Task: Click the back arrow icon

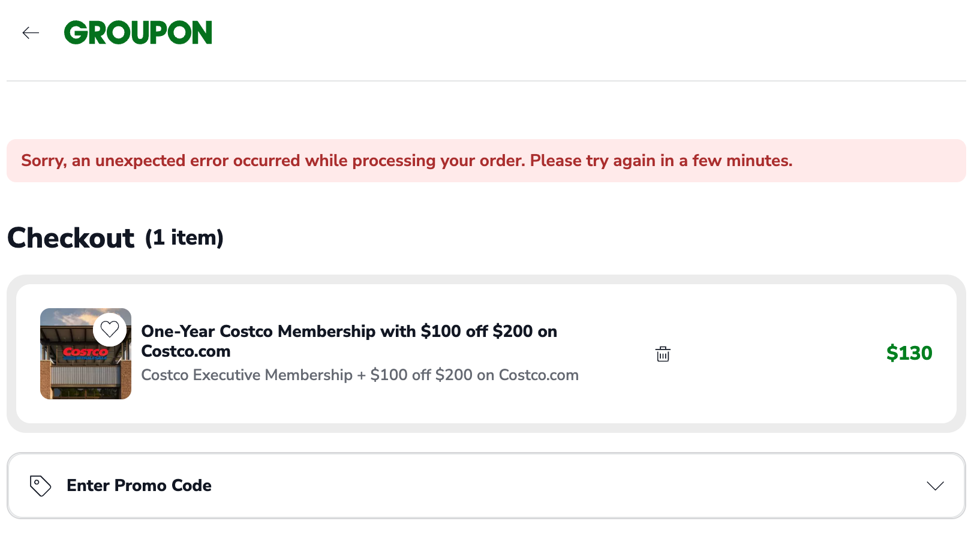Action: coord(31,33)
